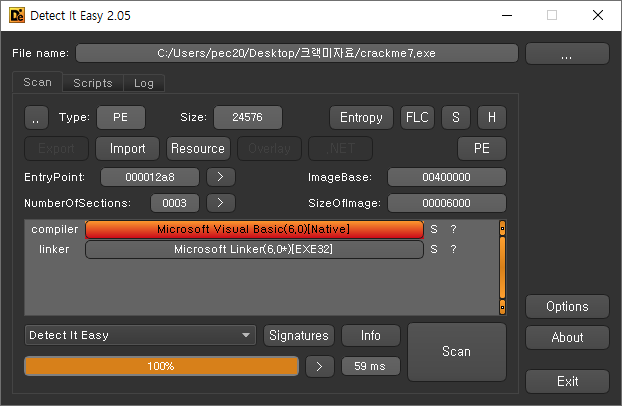Open the file browse button with three dots
The height and width of the screenshot is (406, 622).
567,54
